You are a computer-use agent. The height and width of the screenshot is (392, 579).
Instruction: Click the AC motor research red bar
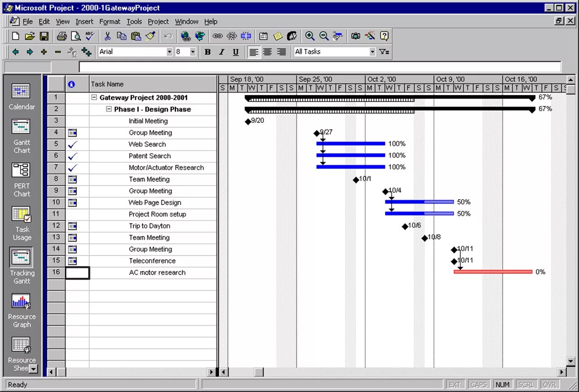pos(493,272)
